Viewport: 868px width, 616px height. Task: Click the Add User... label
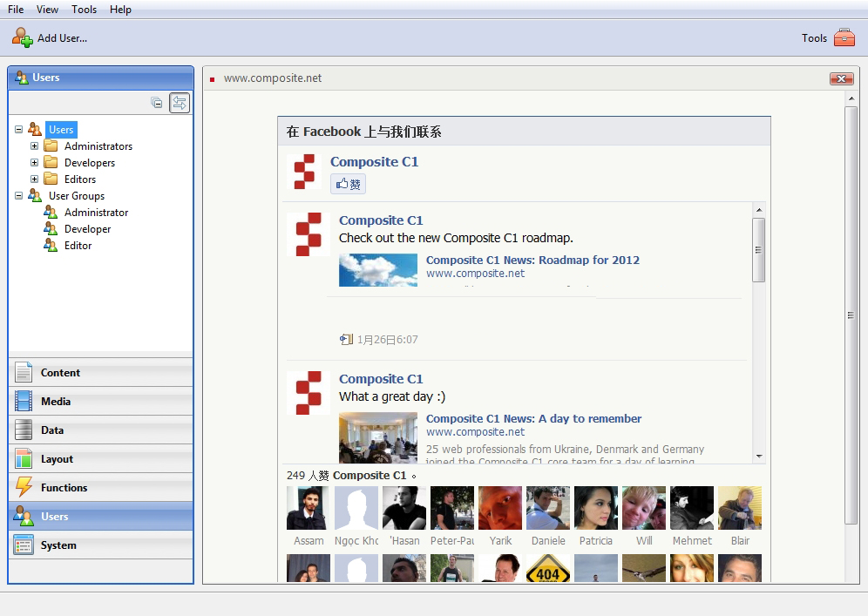(x=62, y=38)
